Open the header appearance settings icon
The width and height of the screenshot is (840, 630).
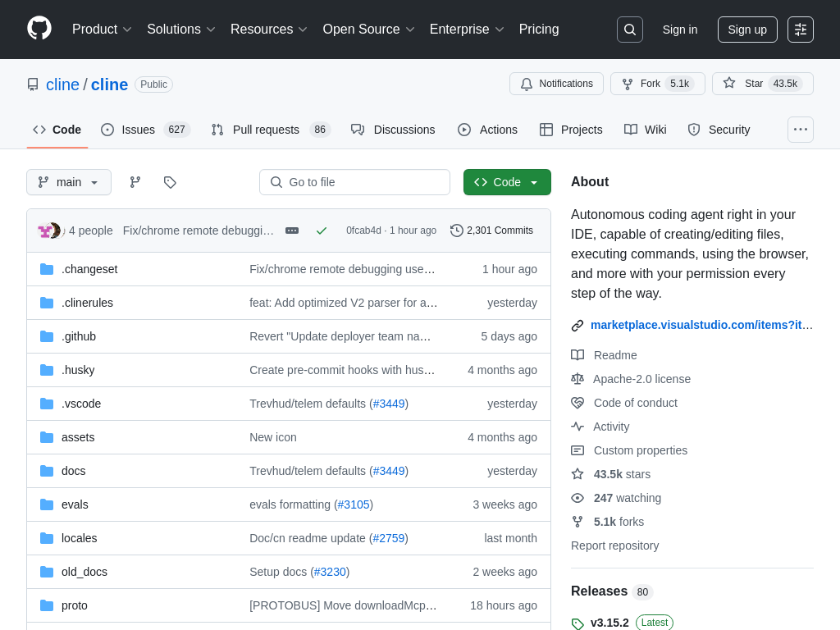point(800,30)
